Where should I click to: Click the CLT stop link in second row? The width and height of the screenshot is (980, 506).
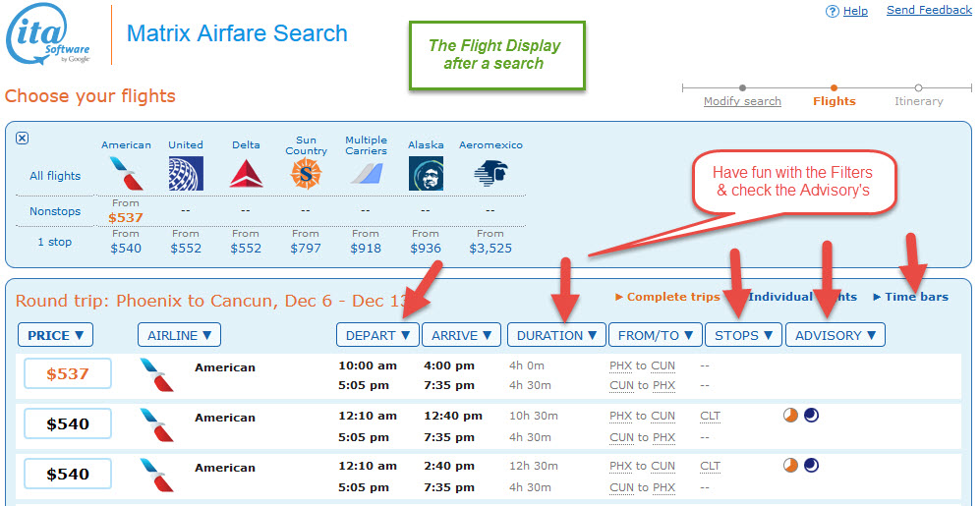[710, 416]
